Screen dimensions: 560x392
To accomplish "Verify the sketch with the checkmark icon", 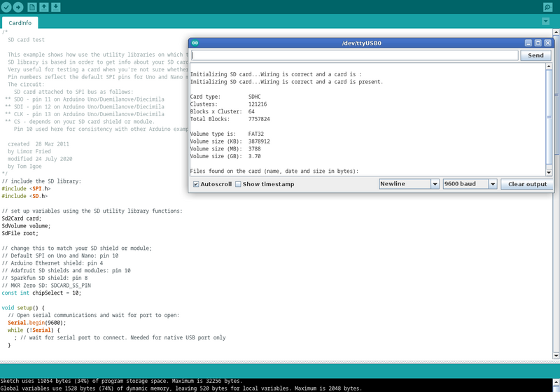I will pyautogui.click(x=6, y=7).
